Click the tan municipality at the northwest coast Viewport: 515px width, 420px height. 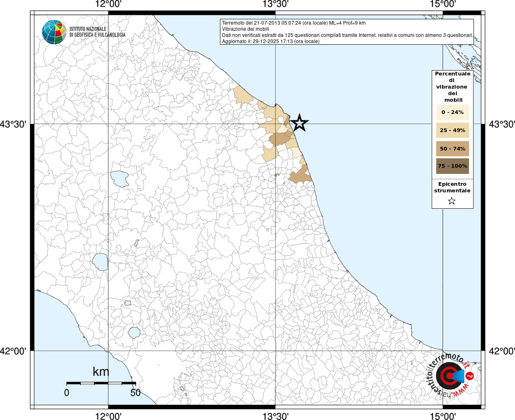tap(242, 95)
